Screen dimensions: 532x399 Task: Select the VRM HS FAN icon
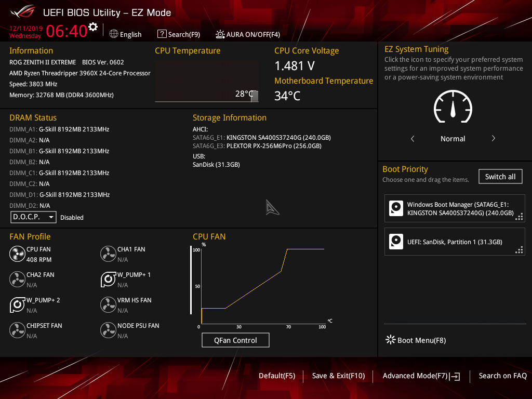108,304
